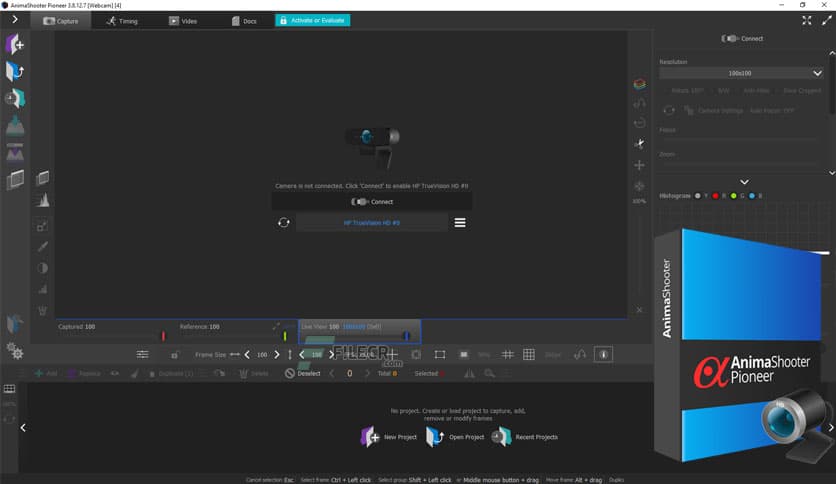Click the New Project icon in the left sidebar
Screen dimensions: 836x484
14,44
